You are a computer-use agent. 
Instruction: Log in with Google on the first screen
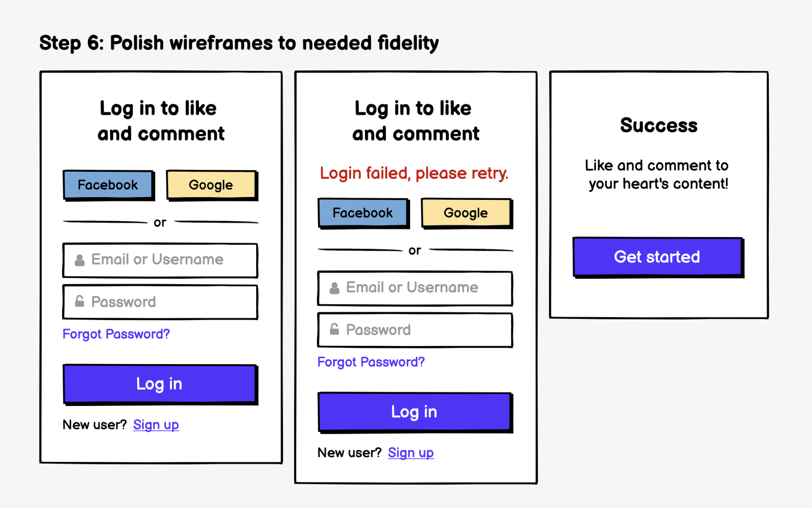tap(211, 185)
